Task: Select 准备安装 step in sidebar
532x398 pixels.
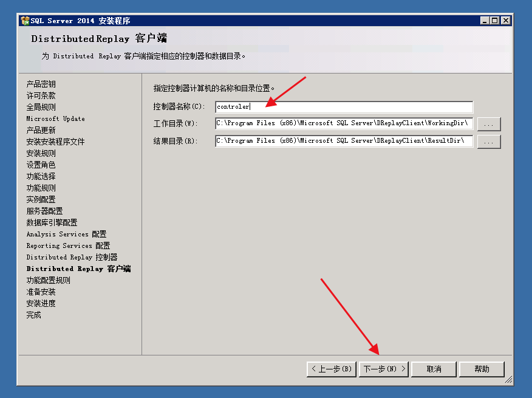Action: pos(41,292)
